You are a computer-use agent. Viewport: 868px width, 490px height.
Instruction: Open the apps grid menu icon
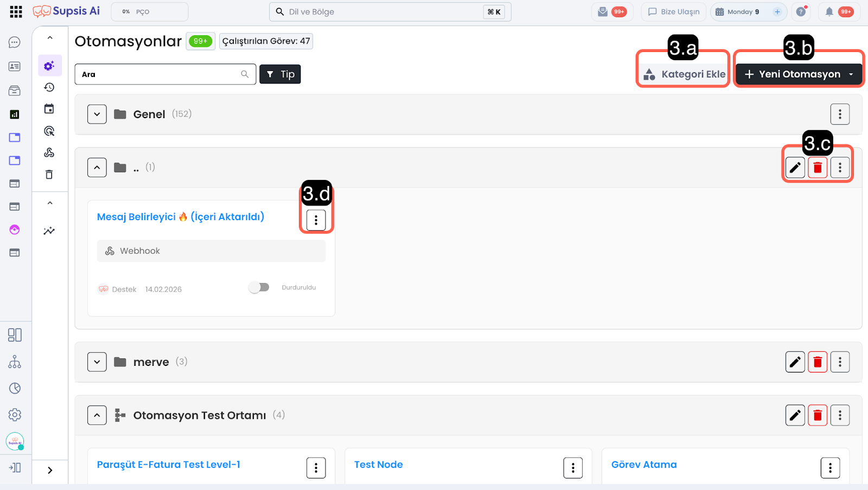click(x=16, y=11)
